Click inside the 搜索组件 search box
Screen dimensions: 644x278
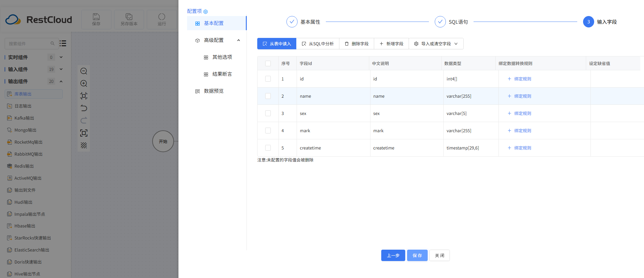point(29,43)
